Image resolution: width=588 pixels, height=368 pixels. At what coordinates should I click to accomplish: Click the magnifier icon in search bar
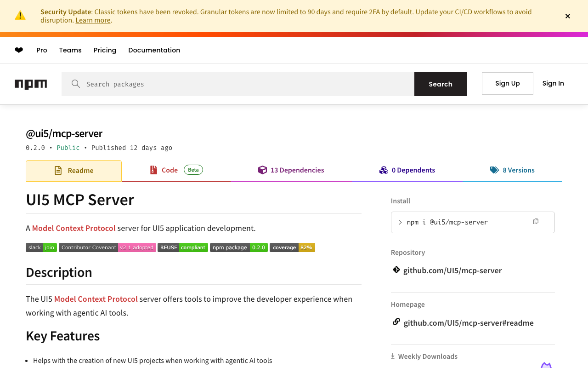coord(76,84)
